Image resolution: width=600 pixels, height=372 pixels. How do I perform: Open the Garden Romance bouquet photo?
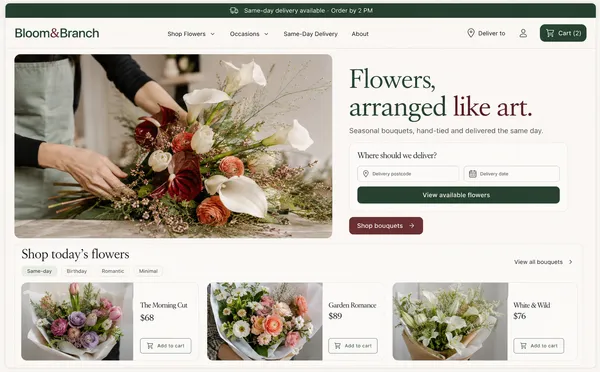265,321
